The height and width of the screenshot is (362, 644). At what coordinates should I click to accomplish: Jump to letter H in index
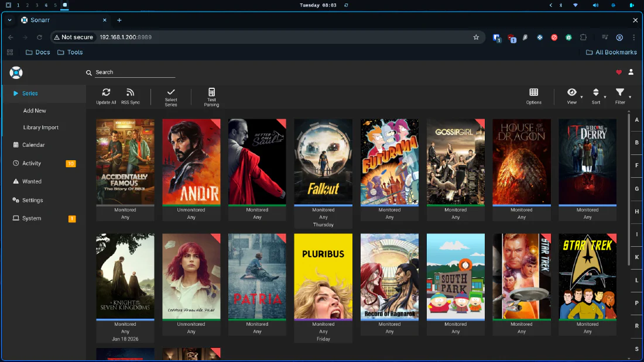point(636,211)
